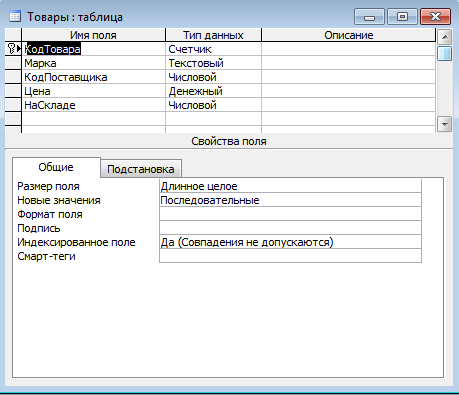459x395 pixels.
Task: Click the Описание column header
Action: 349,35
